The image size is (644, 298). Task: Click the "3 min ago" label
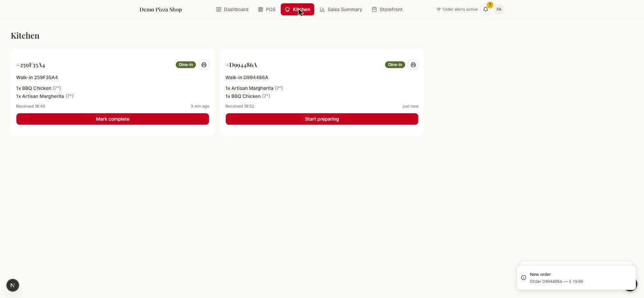(200, 106)
